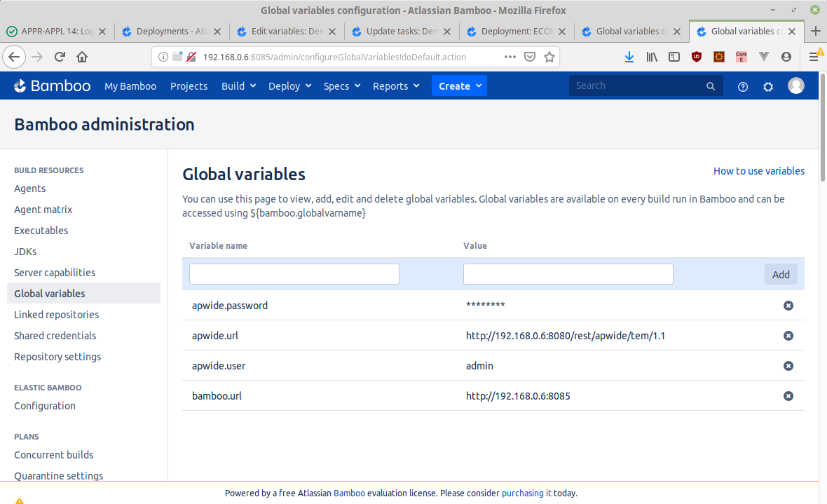
Task: Open the help question mark menu
Action: [x=743, y=86]
